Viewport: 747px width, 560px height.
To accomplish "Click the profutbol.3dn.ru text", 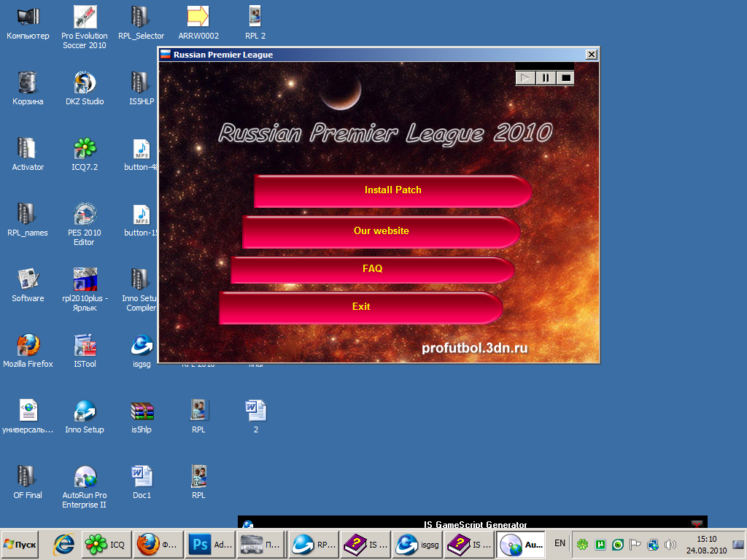I will coord(474,348).
